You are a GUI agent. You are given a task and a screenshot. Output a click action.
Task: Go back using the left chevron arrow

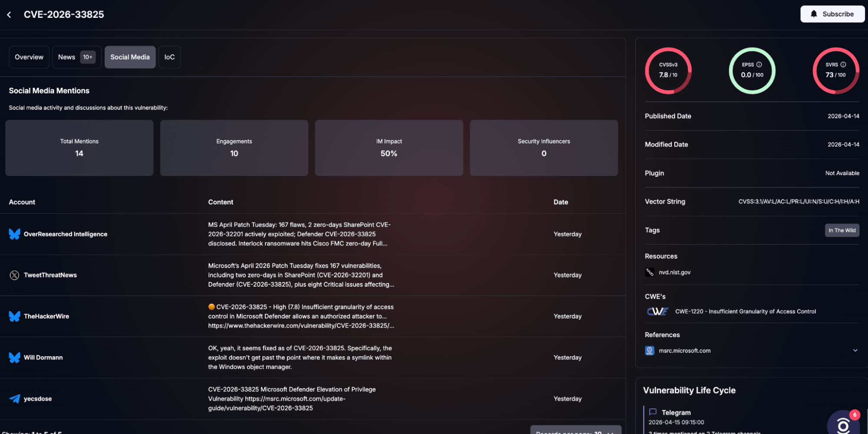[9, 15]
